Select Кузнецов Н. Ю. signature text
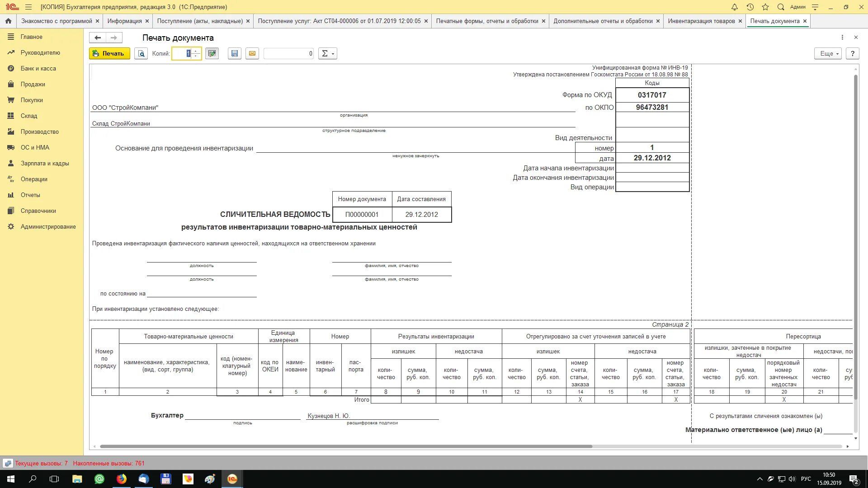Image resolution: width=868 pixels, height=488 pixels. pyautogui.click(x=329, y=416)
